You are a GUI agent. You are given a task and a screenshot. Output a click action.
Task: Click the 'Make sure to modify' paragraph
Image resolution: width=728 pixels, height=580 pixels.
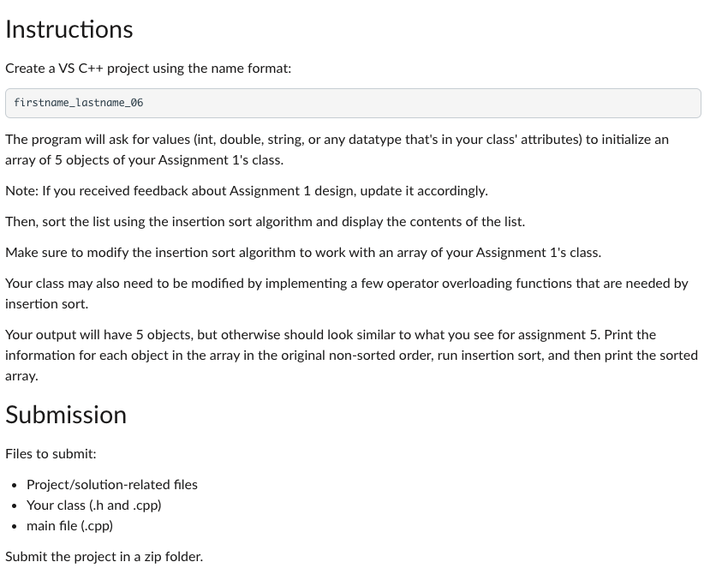pos(303,253)
